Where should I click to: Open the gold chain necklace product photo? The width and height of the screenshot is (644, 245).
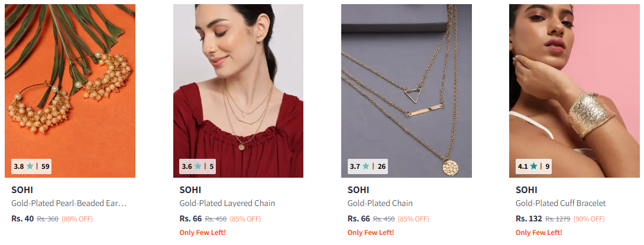pos(406,90)
